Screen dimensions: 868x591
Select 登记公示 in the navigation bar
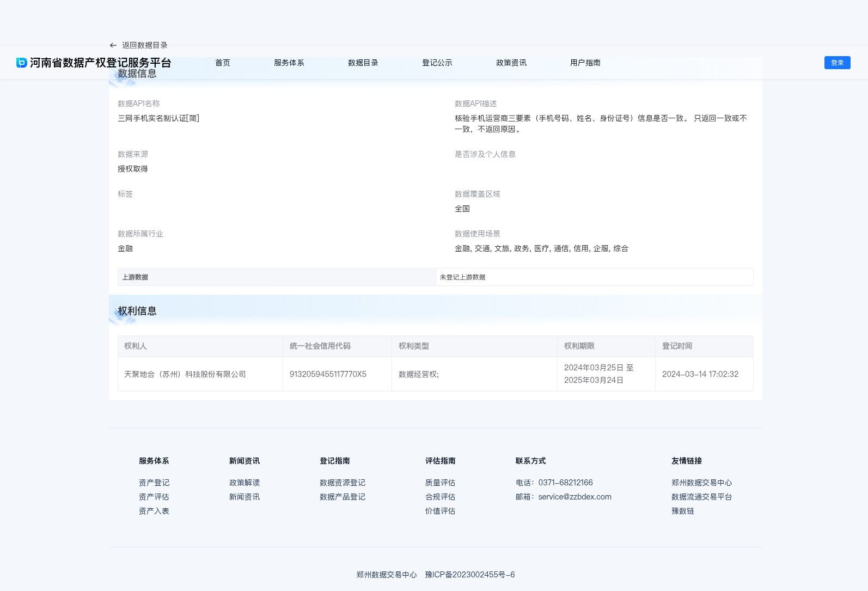coord(437,63)
